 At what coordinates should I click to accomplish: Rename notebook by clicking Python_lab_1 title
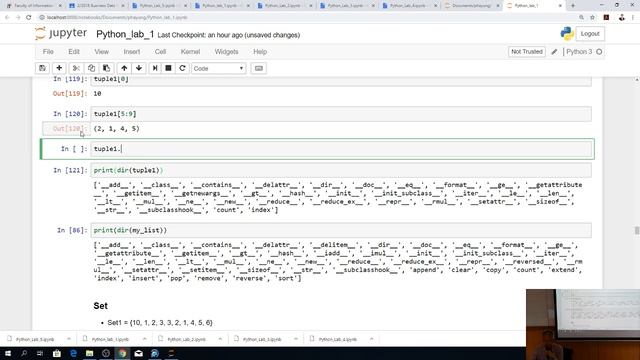pyautogui.click(x=125, y=34)
